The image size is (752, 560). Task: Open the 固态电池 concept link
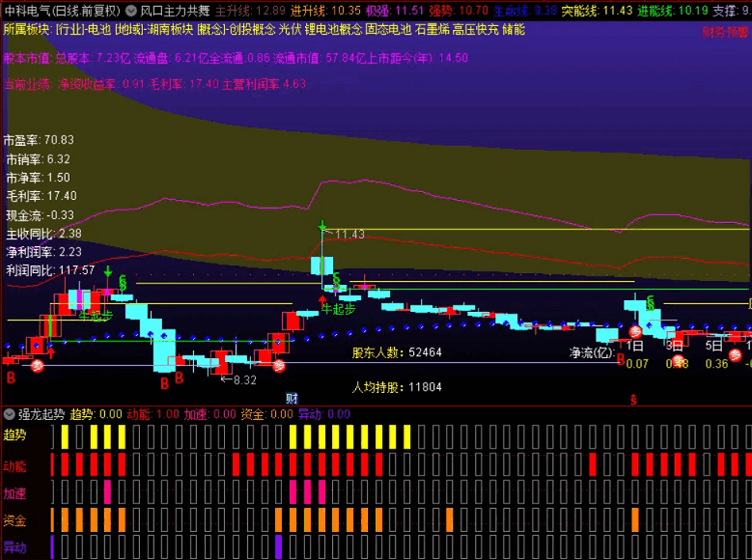(388, 30)
